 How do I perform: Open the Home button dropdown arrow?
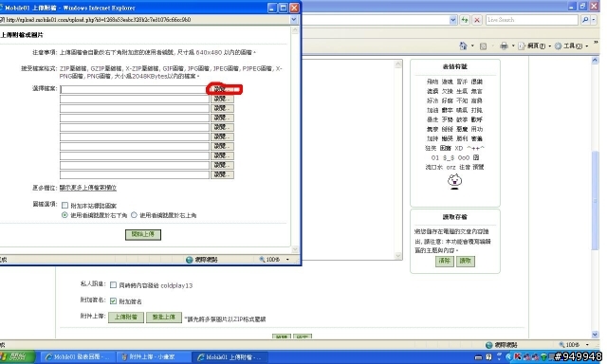point(472,46)
